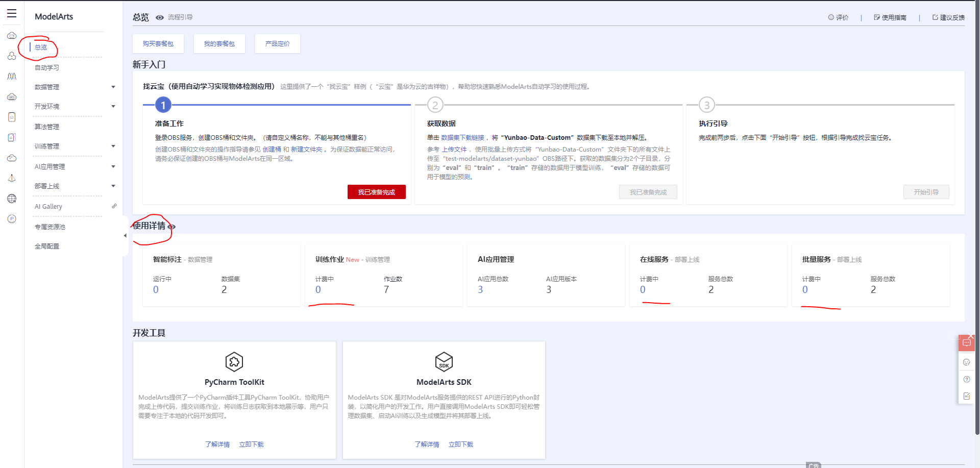Open the 数据集下载链接 link
This screenshot has width=980, height=468.
point(462,138)
